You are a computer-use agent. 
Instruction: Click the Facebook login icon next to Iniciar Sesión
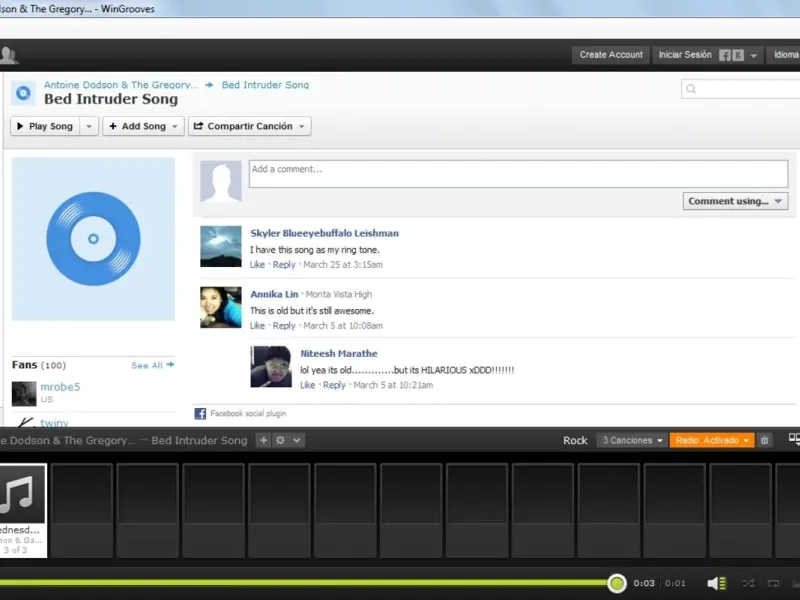(724, 55)
